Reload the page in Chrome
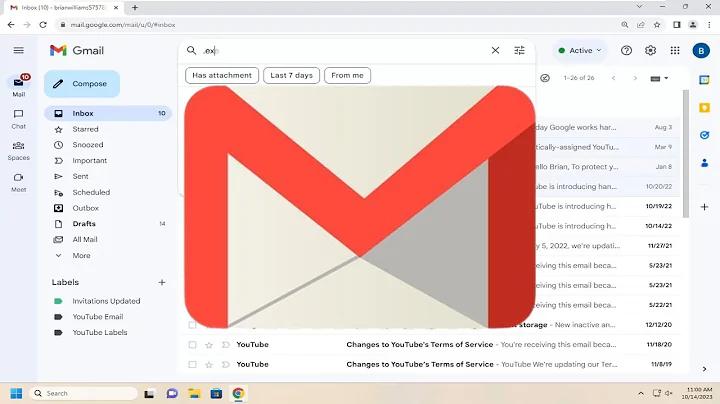This screenshot has height=404, width=720. coord(43,25)
